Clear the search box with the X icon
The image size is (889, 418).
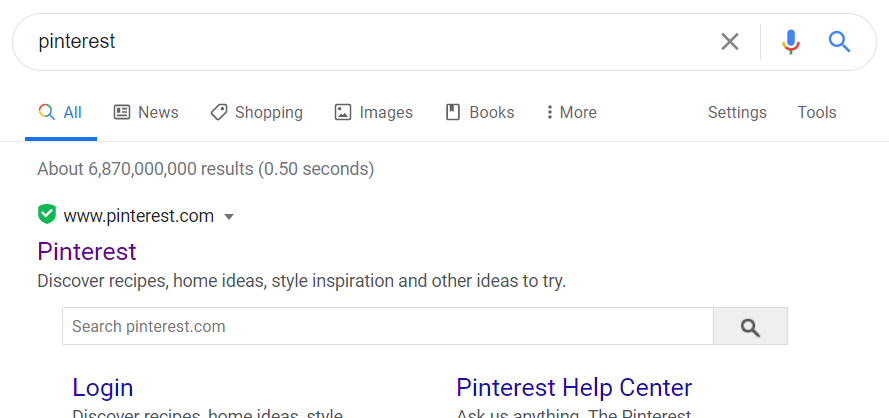[x=730, y=41]
